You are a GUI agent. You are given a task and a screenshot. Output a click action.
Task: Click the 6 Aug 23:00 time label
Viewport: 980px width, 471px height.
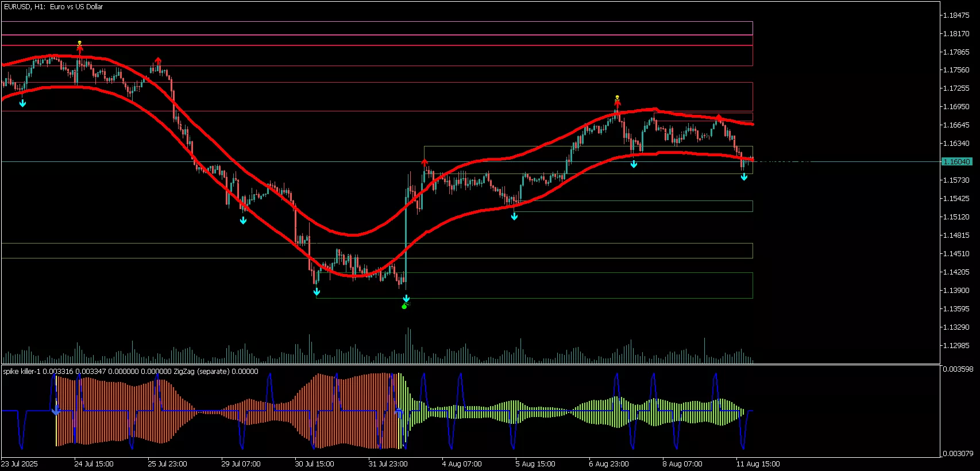[609, 464]
